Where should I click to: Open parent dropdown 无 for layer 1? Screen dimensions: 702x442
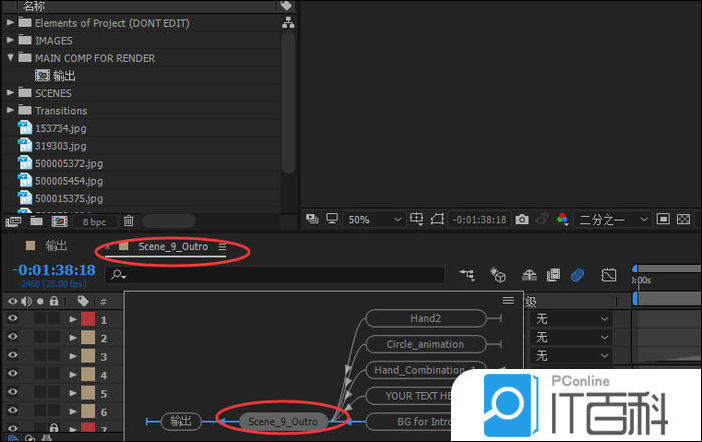(571, 319)
